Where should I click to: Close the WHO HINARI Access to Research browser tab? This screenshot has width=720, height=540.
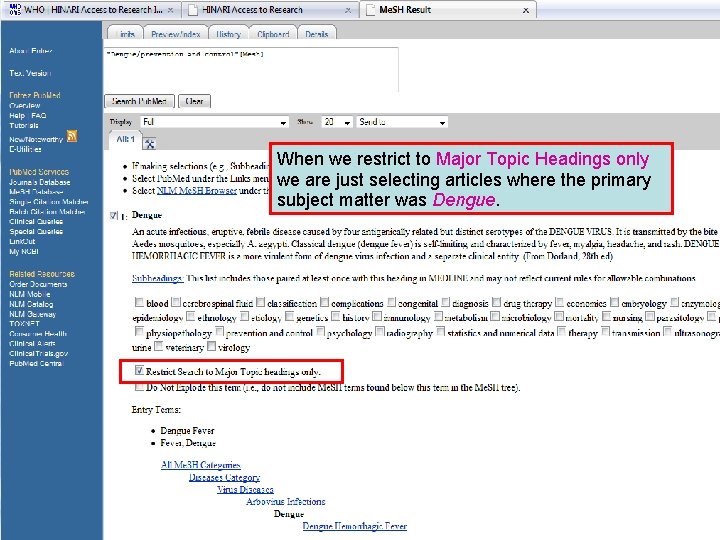[170, 10]
